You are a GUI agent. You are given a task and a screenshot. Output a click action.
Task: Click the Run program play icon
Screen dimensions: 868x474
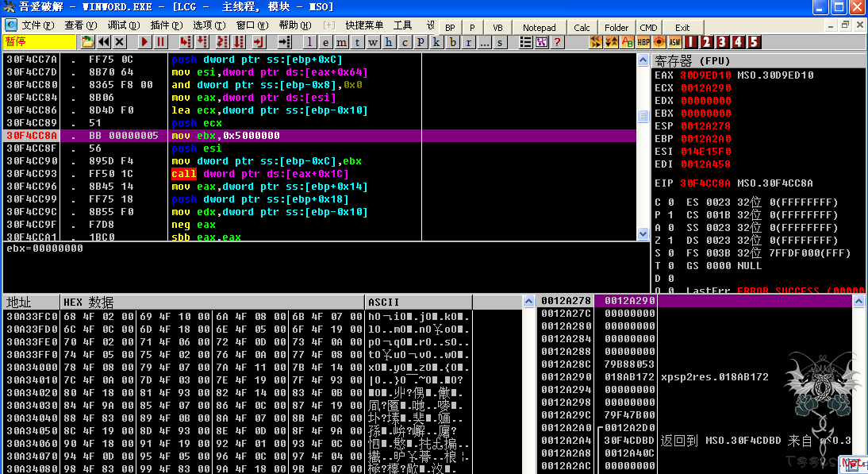point(144,42)
